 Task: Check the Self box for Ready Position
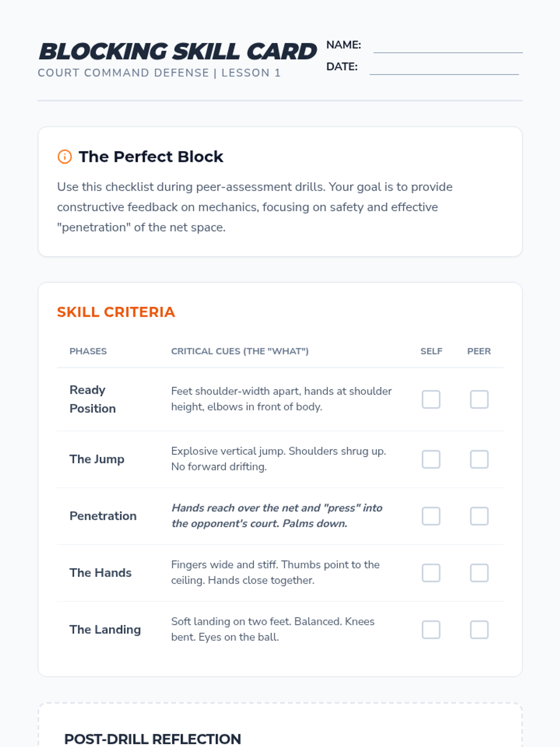[431, 400]
